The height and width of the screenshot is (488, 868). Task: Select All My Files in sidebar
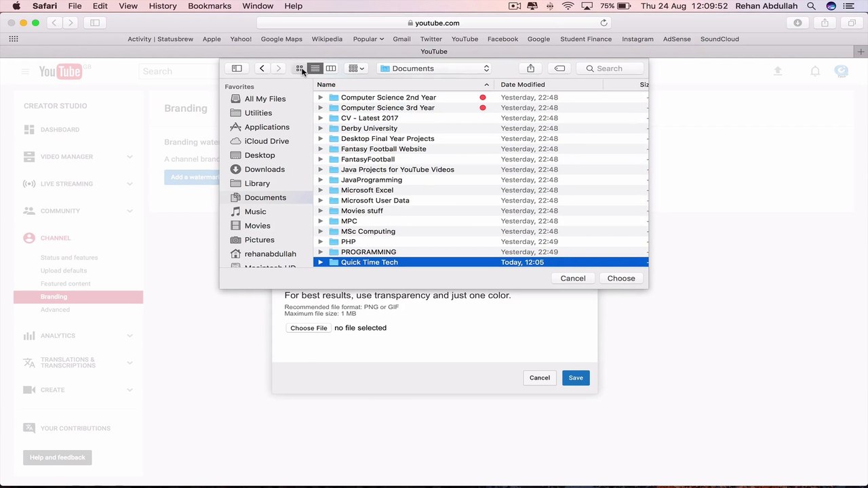(265, 99)
